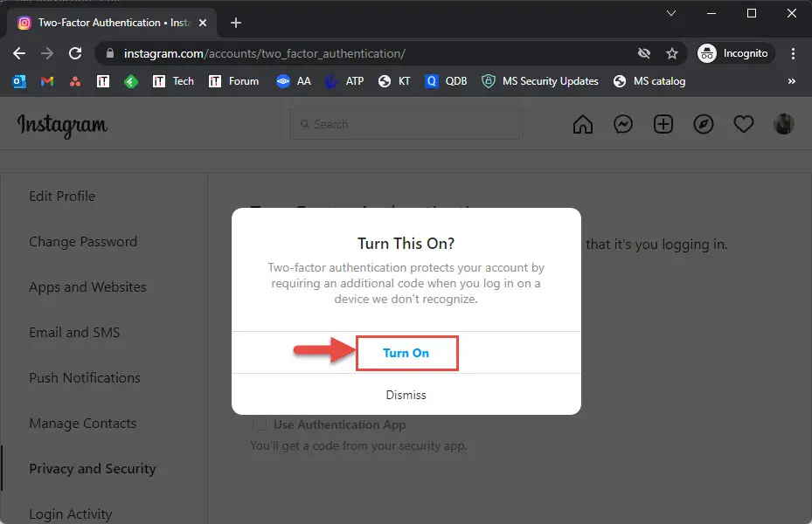Open the Outlook bookmark icon
The width and height of the screenshot is (812, 524).
(x=19, y=81)
